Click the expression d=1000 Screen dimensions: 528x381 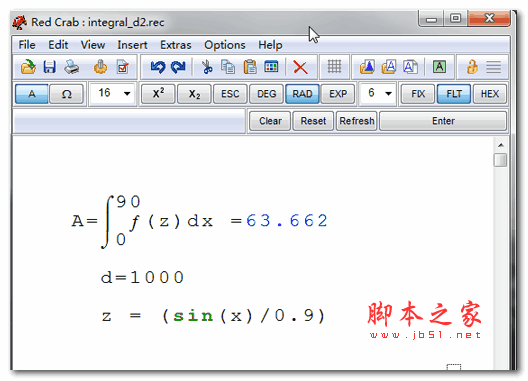142,278
